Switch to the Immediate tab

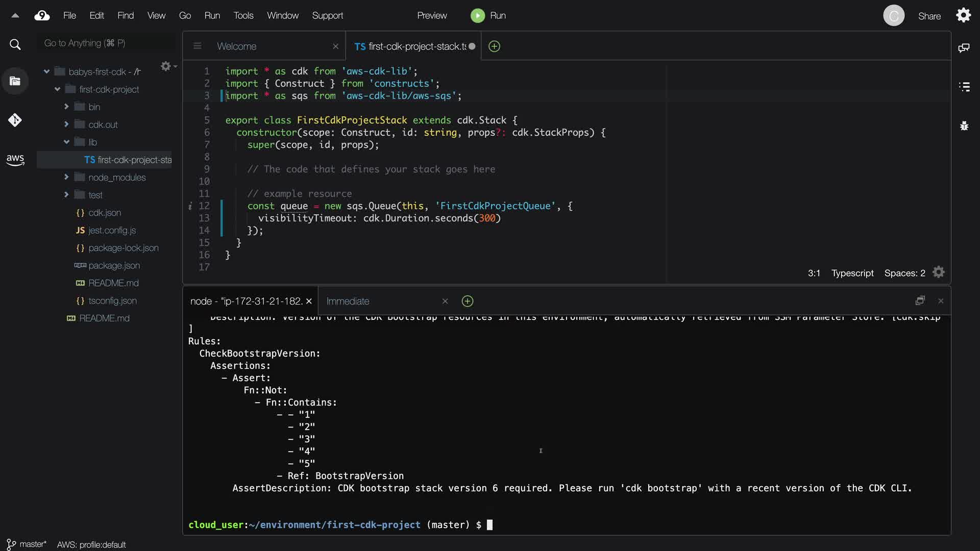(x=348, y=301)
